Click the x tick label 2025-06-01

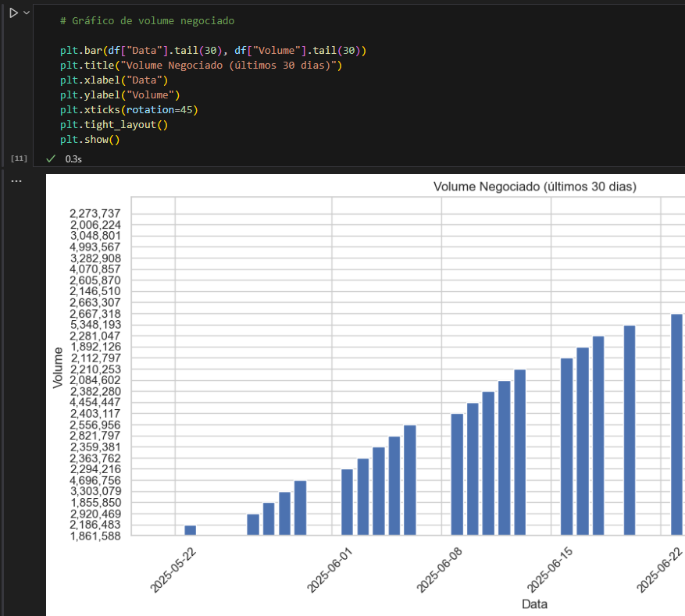[330, 570]
